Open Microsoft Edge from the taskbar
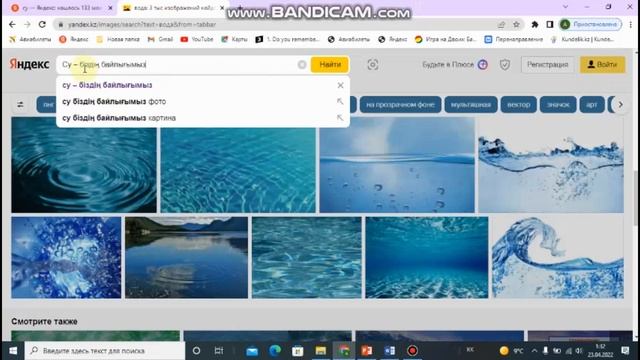Image resolution: width=640 pixels, height=360 pixels. 275,351
